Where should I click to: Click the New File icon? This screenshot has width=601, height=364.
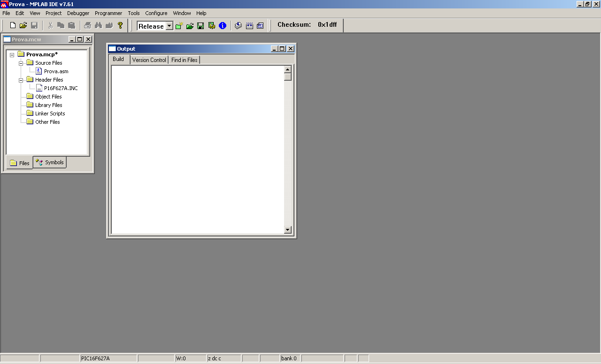pyautogui.click(x=13, y=25)
